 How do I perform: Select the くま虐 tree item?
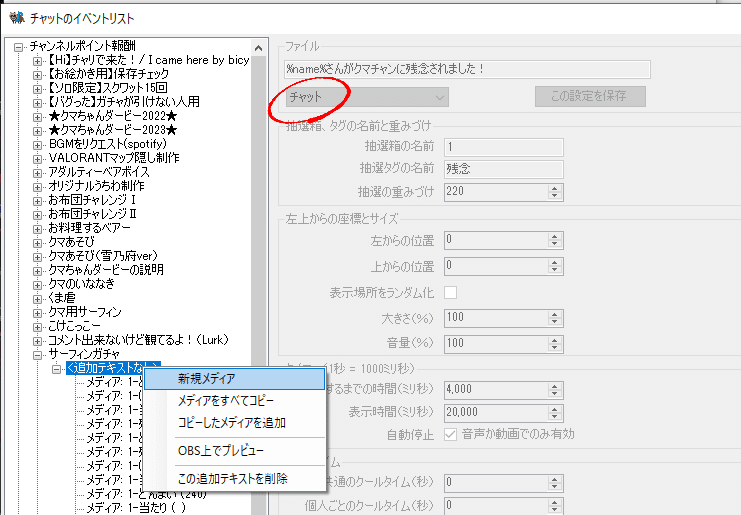point(62,298)
